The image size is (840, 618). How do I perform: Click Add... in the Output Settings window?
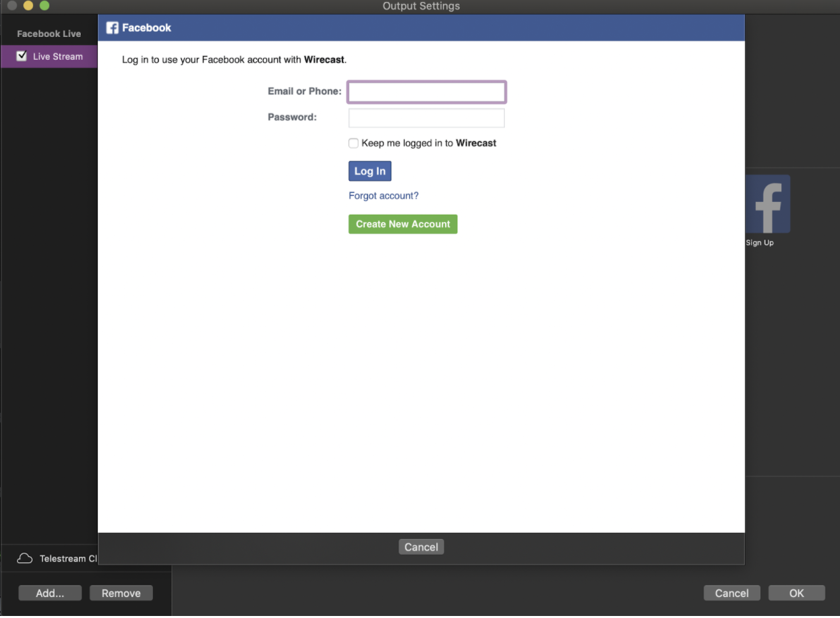(50, 593)
